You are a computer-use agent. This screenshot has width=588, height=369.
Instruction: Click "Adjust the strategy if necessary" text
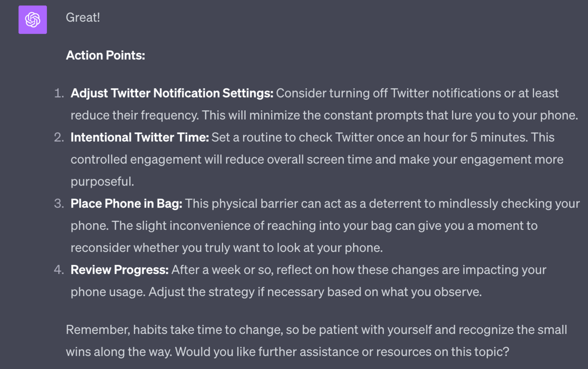(232, 292)
